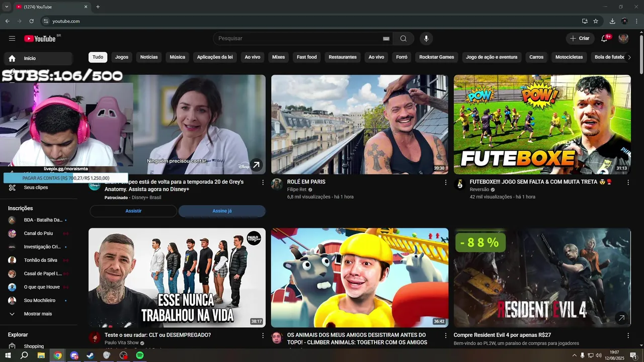Click the Filipe Ret channel avatar
644x362 pixels.
(277, 184)
